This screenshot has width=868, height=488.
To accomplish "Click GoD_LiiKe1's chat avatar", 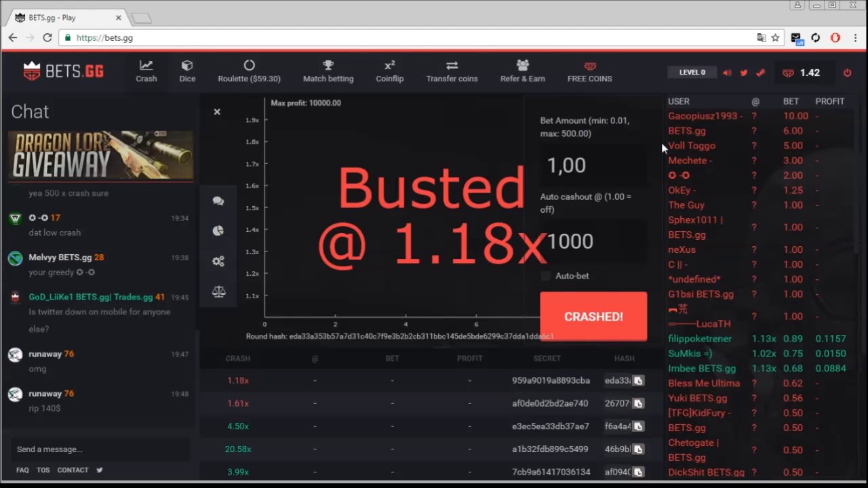I will (x=16, y=298).
